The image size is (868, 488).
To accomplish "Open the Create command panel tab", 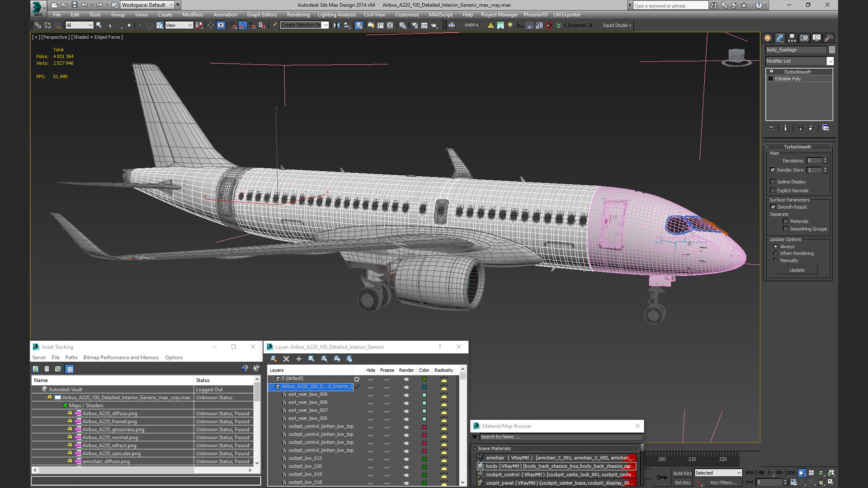I will (x=768, y=38).
